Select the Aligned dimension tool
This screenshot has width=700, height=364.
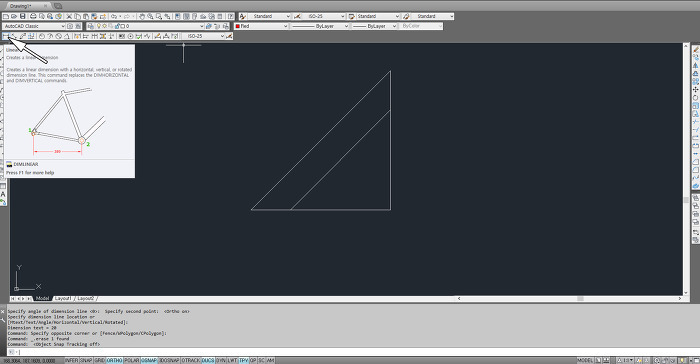click(x=14, y=36)
